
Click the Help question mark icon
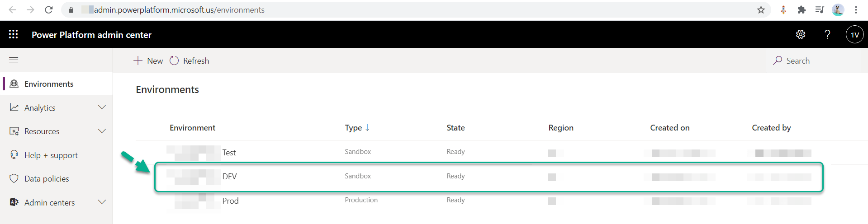827,34
